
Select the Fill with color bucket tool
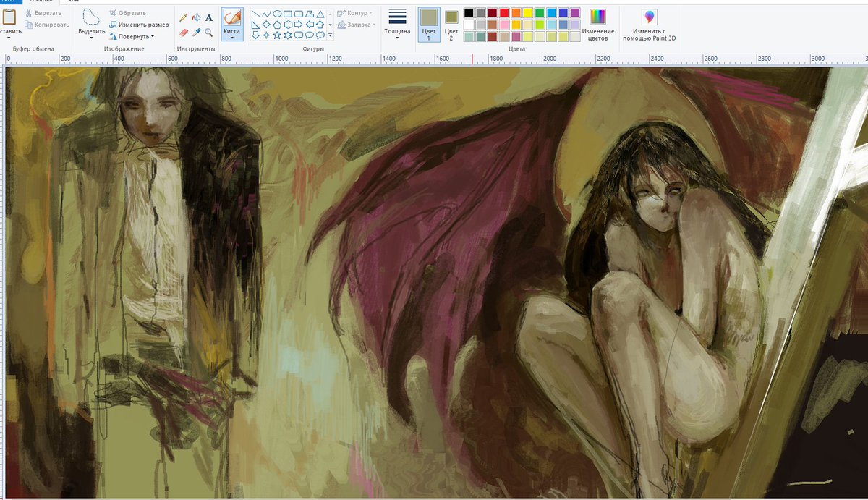pyautogui.click(x=196, y=17)
